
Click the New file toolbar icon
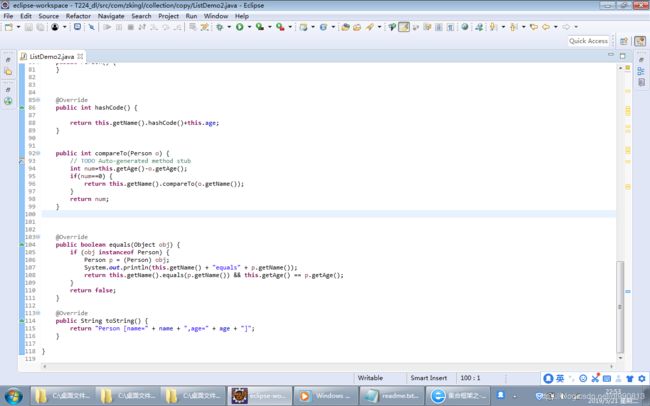(x=9, y=27)
